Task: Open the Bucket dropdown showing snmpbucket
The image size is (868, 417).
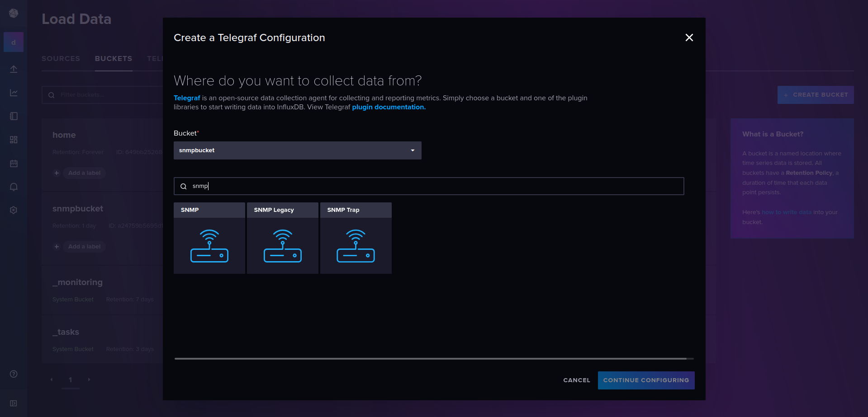Action: click(x=298, y=150)
